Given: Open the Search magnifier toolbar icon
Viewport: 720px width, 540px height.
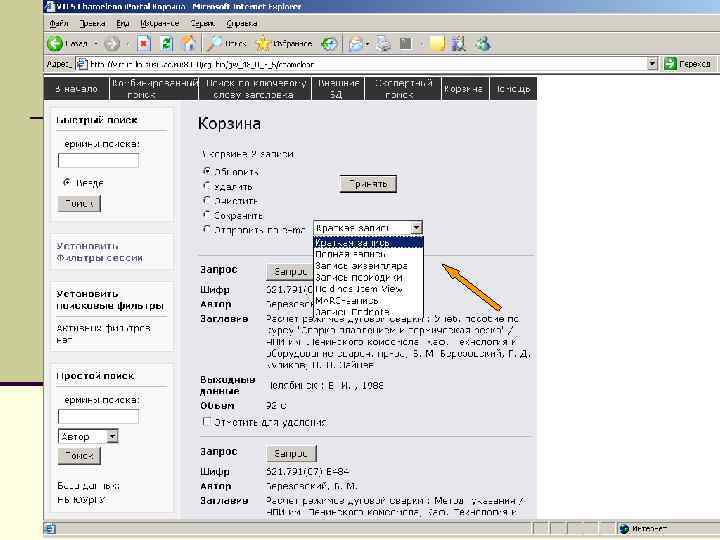Looking at the screenshot, I should coord(214,44).
